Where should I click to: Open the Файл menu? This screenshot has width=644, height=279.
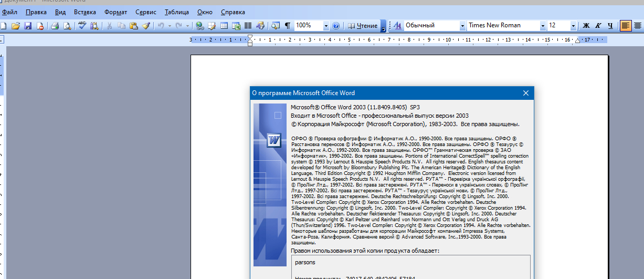click(9, 12)
